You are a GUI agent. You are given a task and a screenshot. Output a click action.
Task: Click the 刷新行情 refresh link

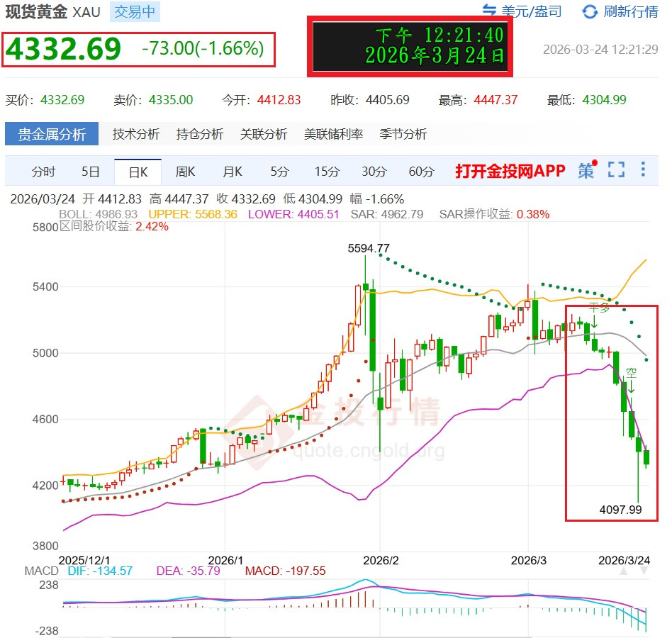[630, 11]
